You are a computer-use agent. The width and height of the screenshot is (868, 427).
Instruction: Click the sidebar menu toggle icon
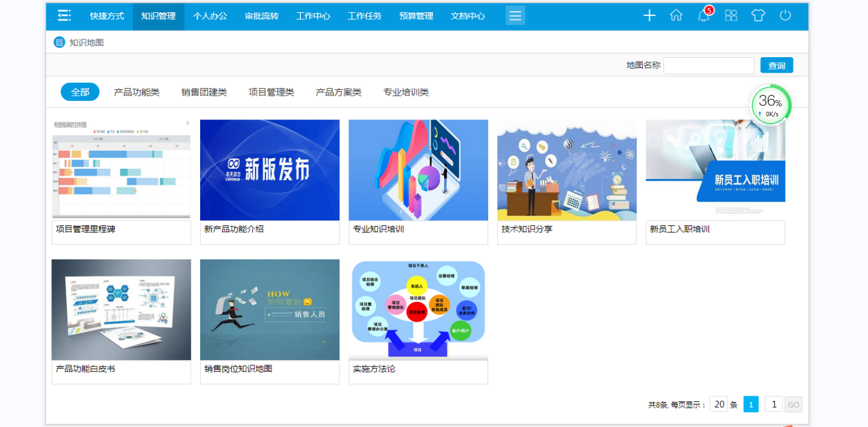click(64, 16)
